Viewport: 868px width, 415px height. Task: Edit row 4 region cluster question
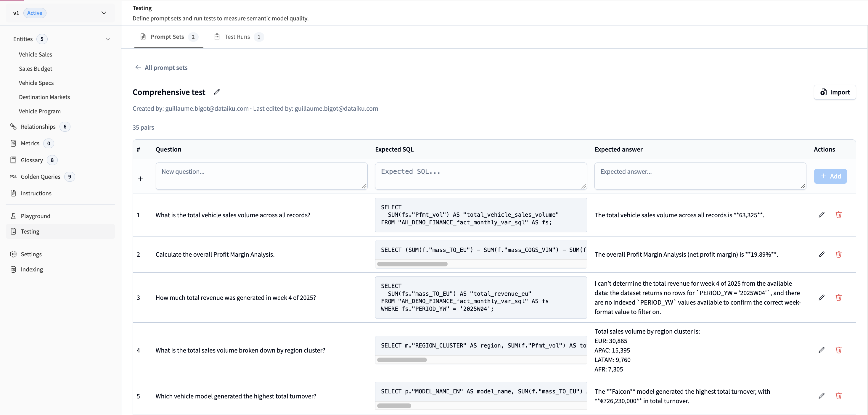pos(822,350)
